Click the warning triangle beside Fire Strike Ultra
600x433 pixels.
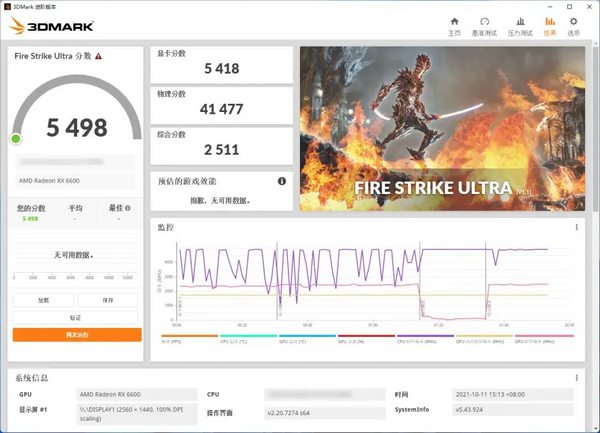pos(98,57)
